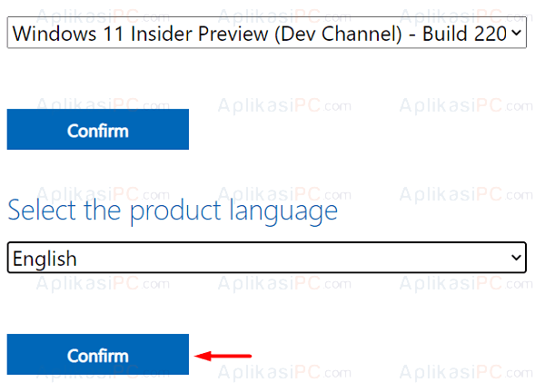
Task: Open the English product language dropdown
Action: pyautogui.click(x=266, y=258)
